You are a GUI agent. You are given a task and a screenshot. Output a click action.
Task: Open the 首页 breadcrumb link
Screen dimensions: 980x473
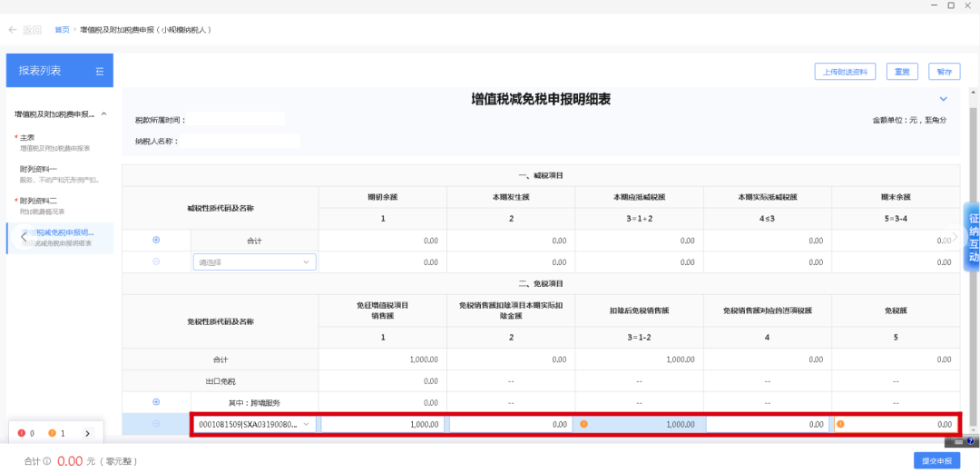[x=62, y=30]
